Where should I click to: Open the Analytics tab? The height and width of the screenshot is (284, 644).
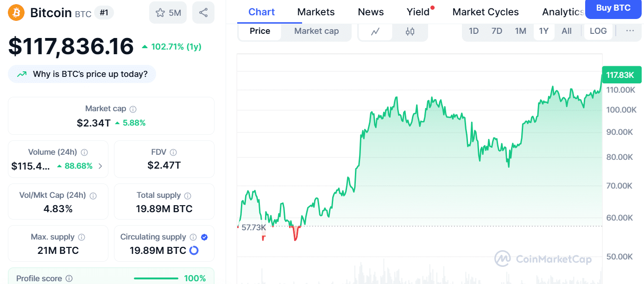(x=563, y=12)
